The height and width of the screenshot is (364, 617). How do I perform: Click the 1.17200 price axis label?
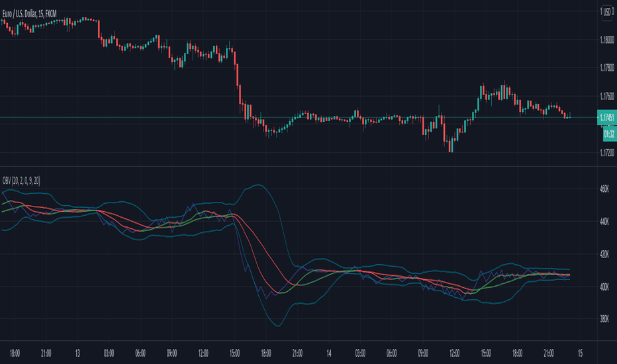(607, 153)
